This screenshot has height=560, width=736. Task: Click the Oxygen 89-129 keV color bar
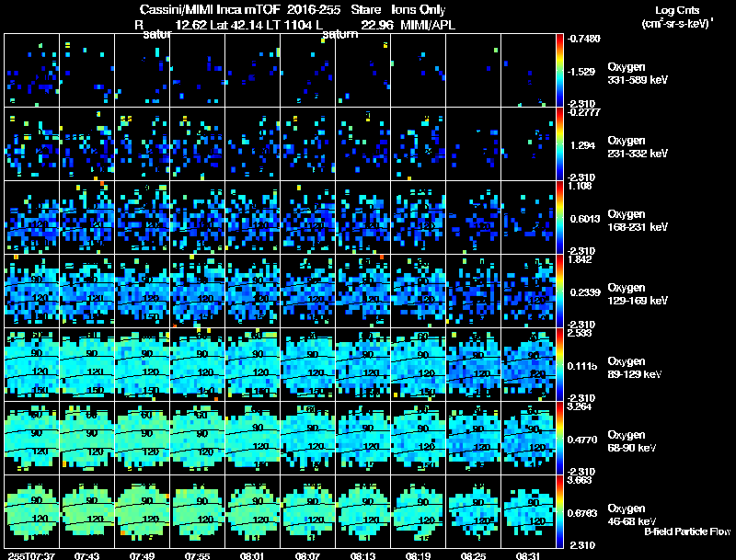point(559,364)
